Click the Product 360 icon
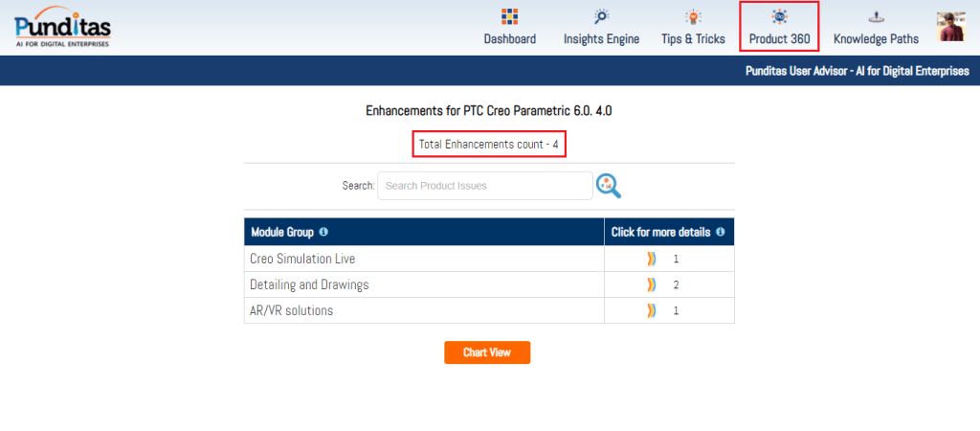 779,17
